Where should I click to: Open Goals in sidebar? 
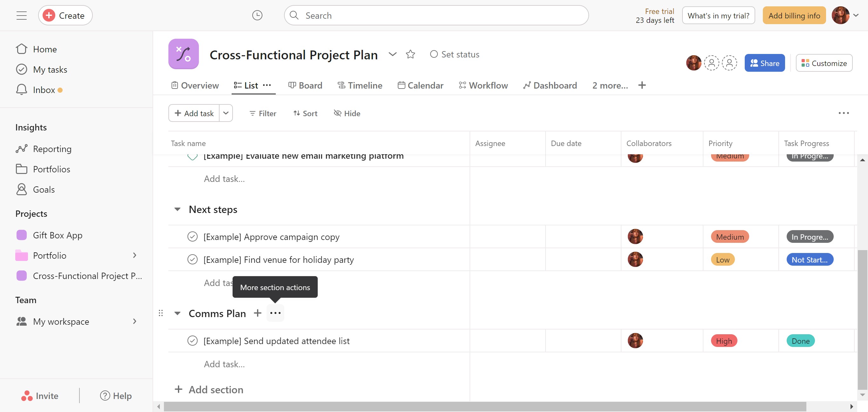[x=35, y=189]
